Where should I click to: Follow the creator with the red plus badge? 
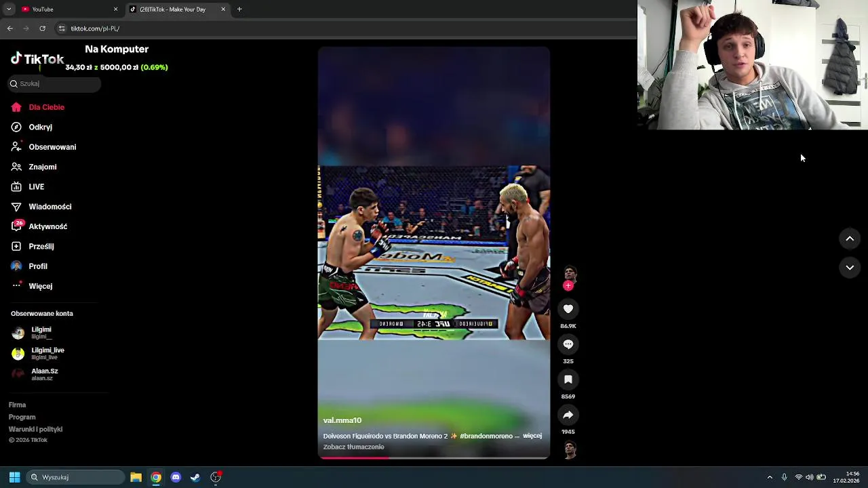568,286
